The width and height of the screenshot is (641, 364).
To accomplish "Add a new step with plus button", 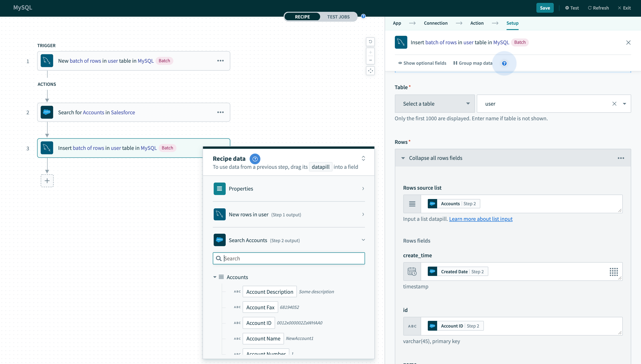I will [x=47, y=181].
